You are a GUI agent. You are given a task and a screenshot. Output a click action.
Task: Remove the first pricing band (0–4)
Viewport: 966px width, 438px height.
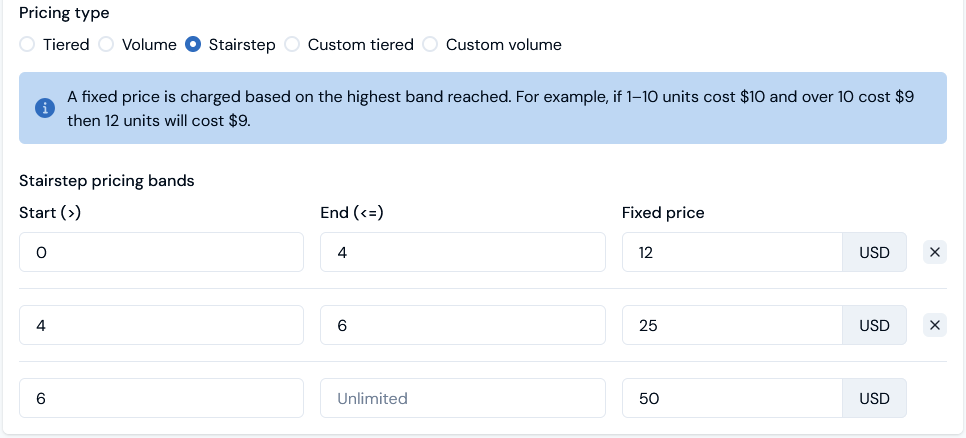(935, 252)
